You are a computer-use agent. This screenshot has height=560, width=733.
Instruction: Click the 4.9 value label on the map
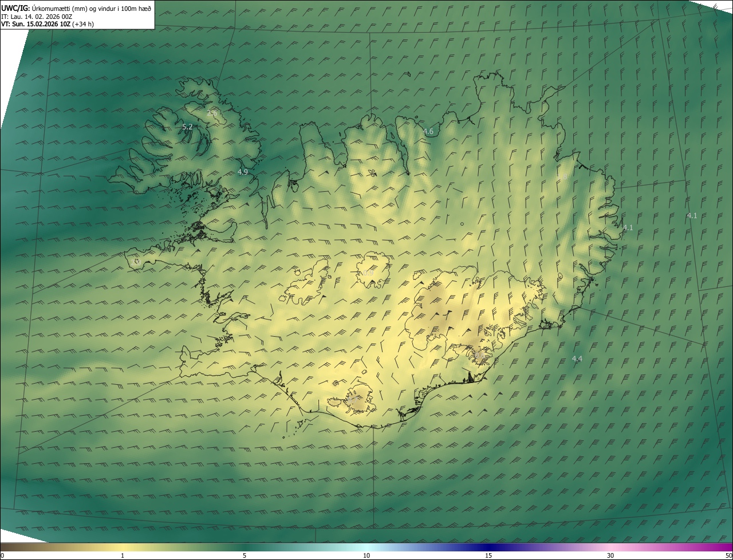click(243, 172)
